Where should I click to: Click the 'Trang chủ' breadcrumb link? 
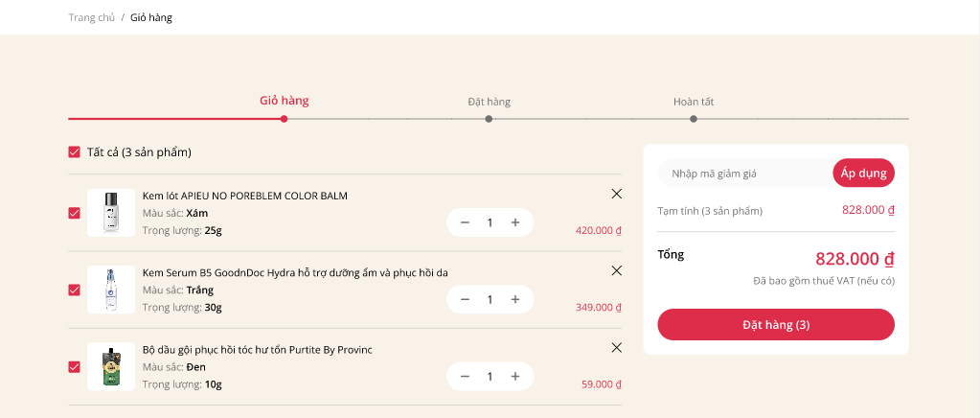(92, 17)
